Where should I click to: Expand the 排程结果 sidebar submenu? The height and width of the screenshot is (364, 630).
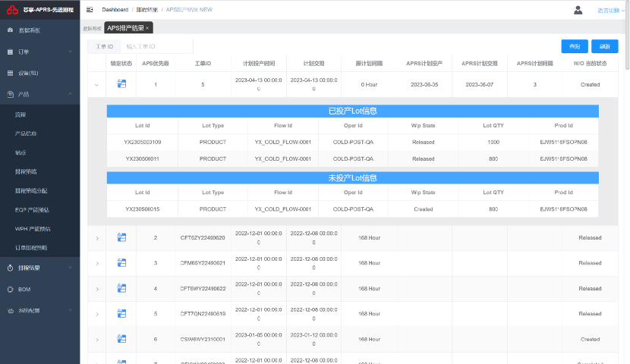71,268
